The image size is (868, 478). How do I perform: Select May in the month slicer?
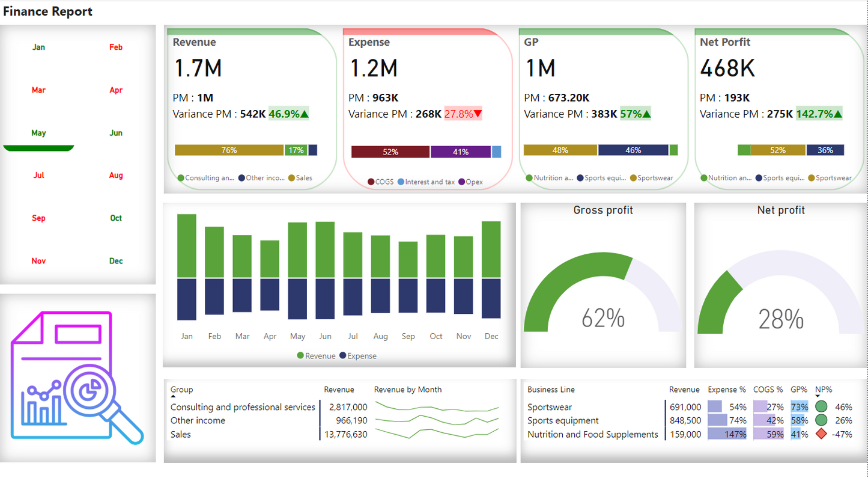click(x=38, y=133)
